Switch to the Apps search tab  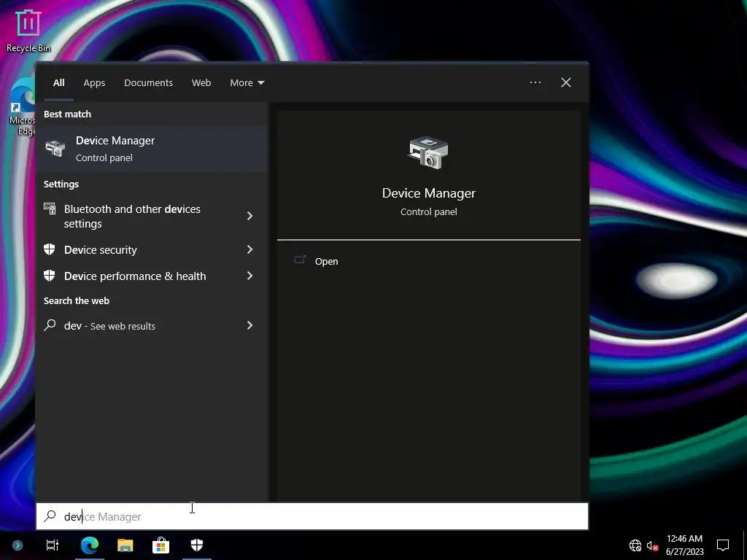tap(94, 82)
